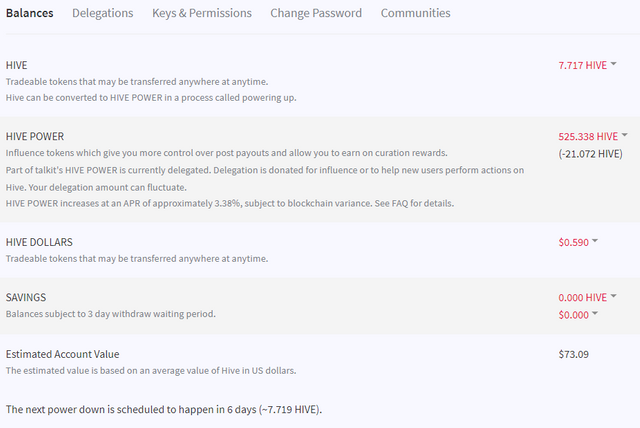Screen dimensions: 640x428
Task: Click the $73.09 estimated account value
Action: pyautogui.click(x=573, y=354)
